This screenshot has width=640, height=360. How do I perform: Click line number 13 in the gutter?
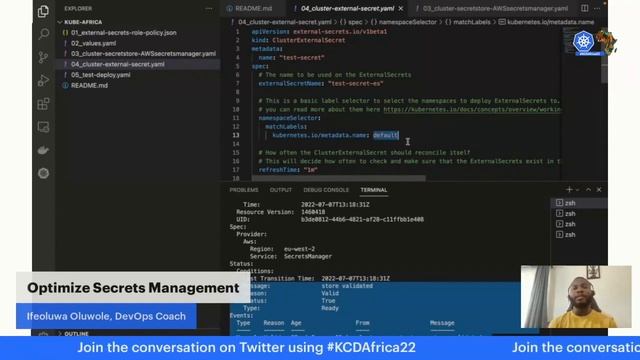pos(236,135)
